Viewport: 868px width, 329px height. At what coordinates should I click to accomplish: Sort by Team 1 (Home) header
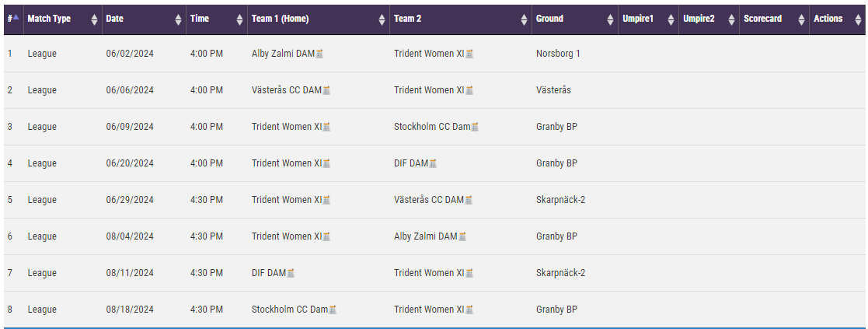click(x=319, y=19)
